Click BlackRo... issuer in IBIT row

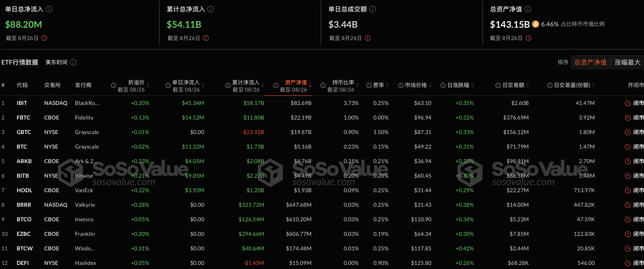pyautogui.click(x=87, y=103)
